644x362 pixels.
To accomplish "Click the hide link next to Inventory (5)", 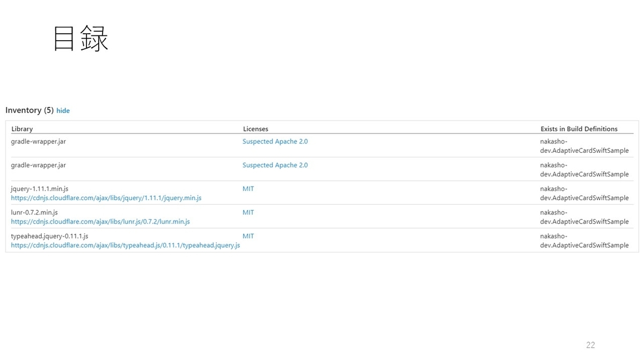I will (63, 110).
